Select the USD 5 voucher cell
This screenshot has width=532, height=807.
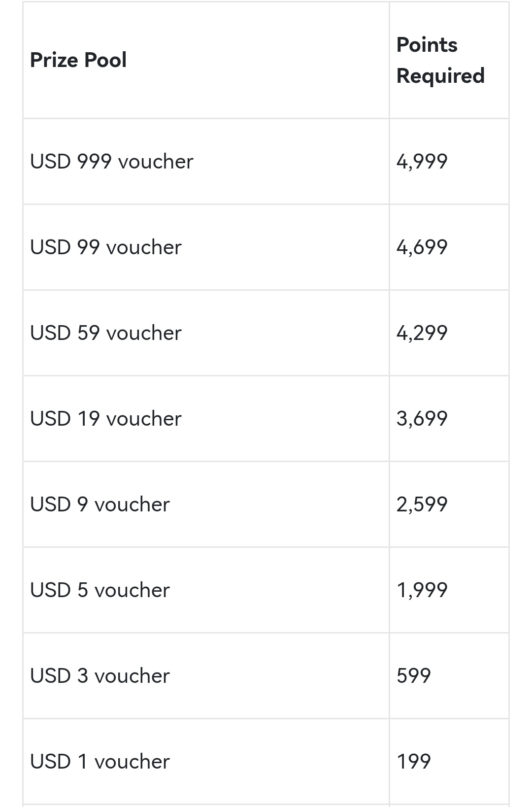tap(100, 590)
